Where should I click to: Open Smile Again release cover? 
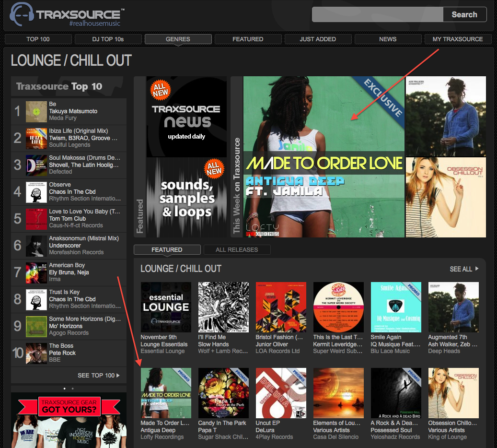tap(396, 307)
